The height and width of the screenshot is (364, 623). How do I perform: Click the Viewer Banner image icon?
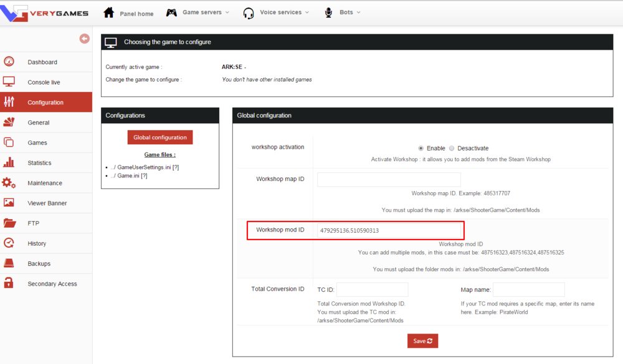coord(9,203)
